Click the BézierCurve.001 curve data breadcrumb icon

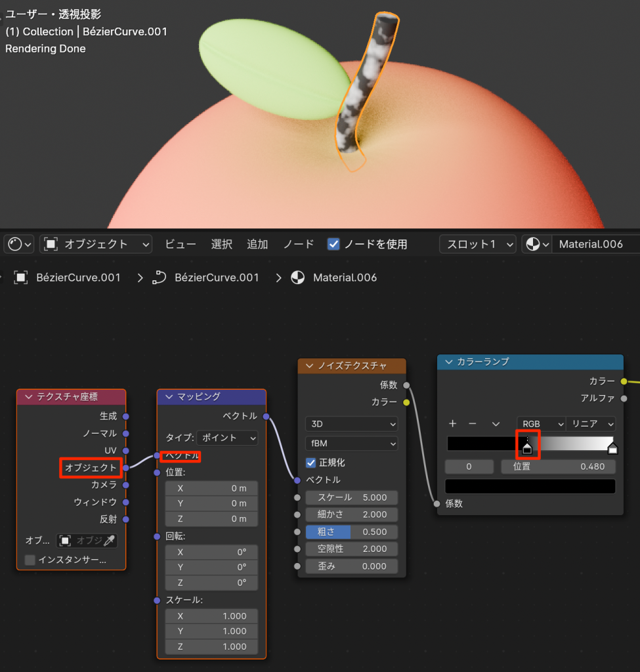pos(160,278)
